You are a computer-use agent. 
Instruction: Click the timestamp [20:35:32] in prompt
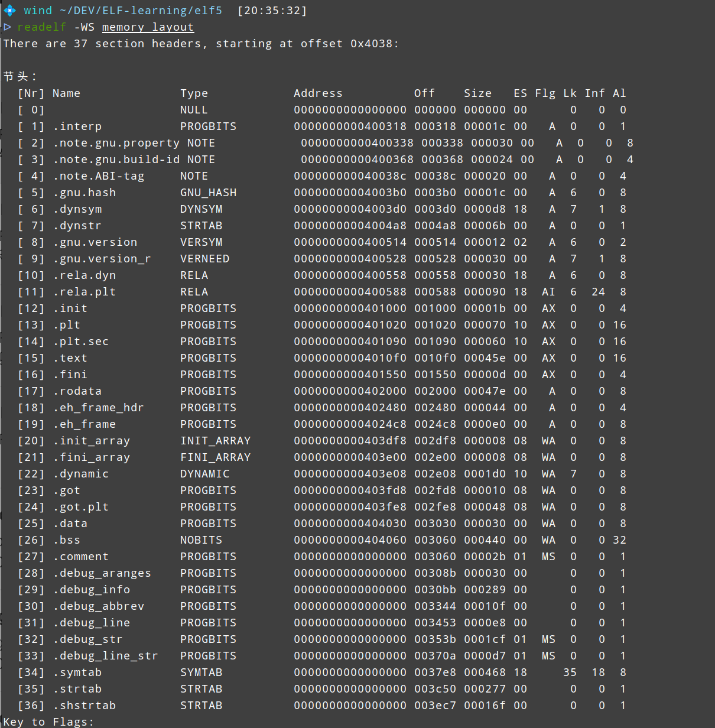tap(272, 11)
